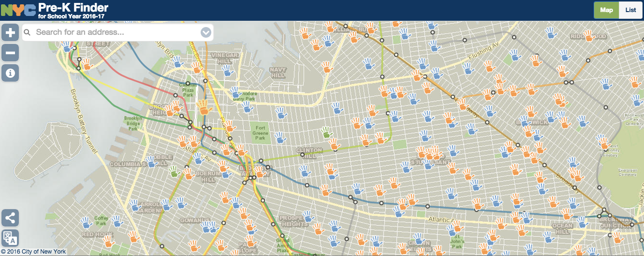Viewport: 644px width, 256px height.
Task: Click the zoom in plus button
Action: click(10, 32)
